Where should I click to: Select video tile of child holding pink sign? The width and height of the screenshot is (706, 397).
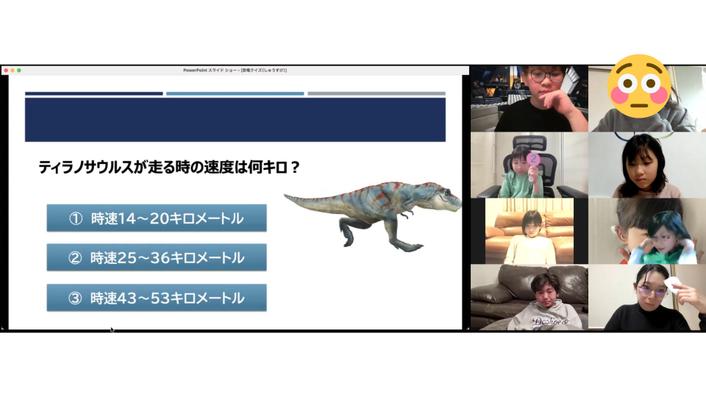tap(529, 165)
